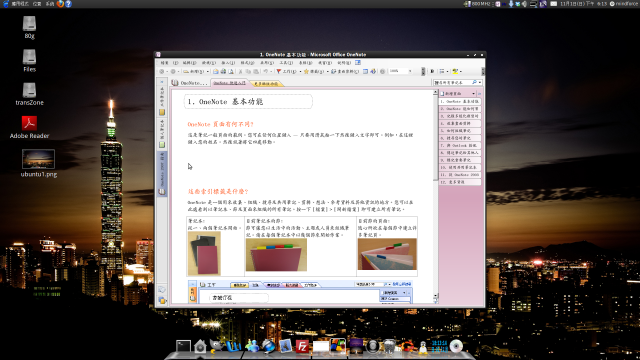The height and width of the screenshot is (360, 640).
Task: Click the search magnifier icon
Action: (x=474, y=82)
